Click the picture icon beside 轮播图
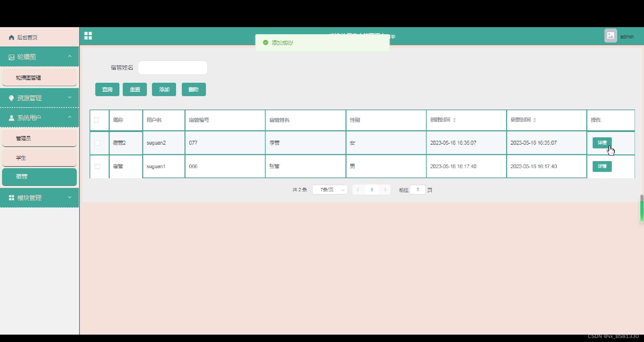 11,57
